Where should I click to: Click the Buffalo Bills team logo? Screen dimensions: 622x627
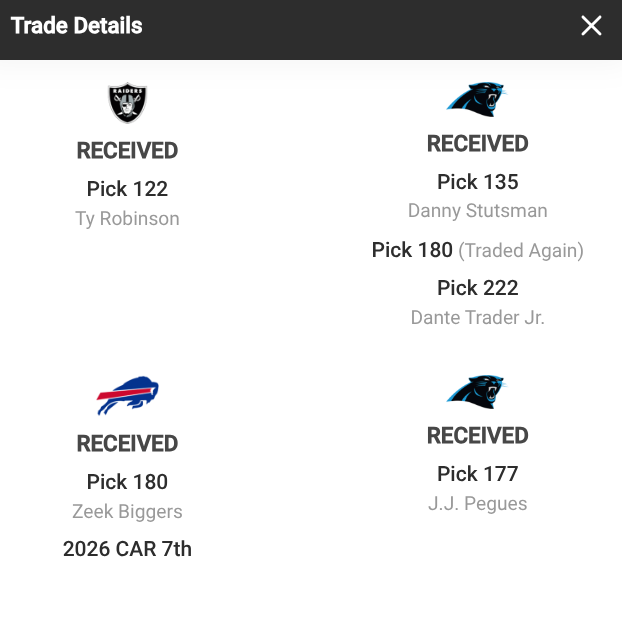tap(128, 395)
